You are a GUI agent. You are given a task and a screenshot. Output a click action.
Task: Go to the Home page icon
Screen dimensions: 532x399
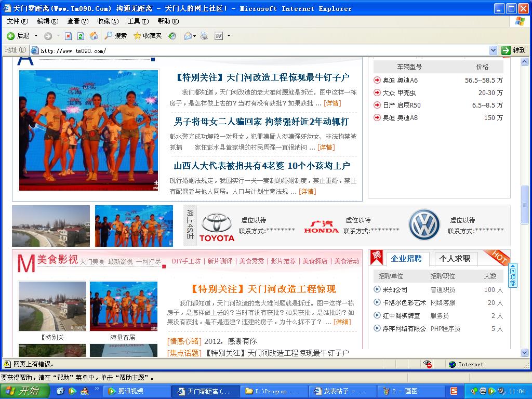coord(94,36)
